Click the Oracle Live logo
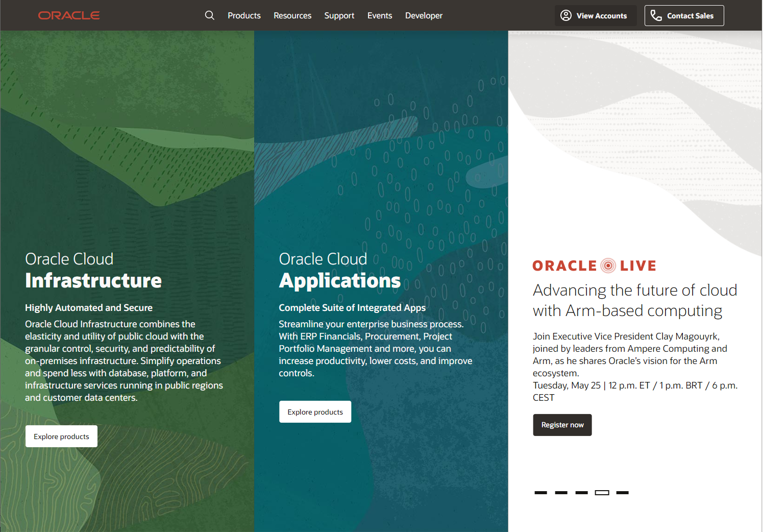 (594, 265)
